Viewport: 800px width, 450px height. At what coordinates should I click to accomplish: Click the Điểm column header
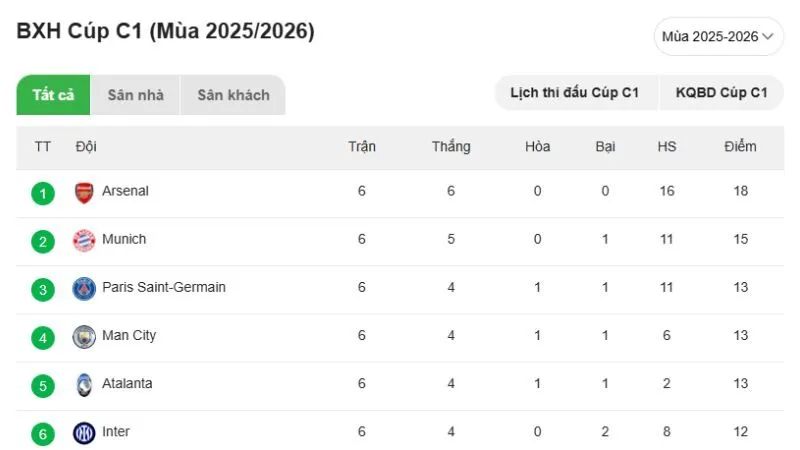click(x=740, y=147)
